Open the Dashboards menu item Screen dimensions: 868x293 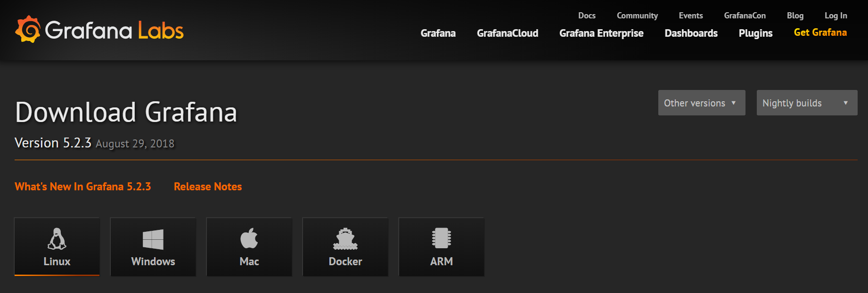coord(691,33)
